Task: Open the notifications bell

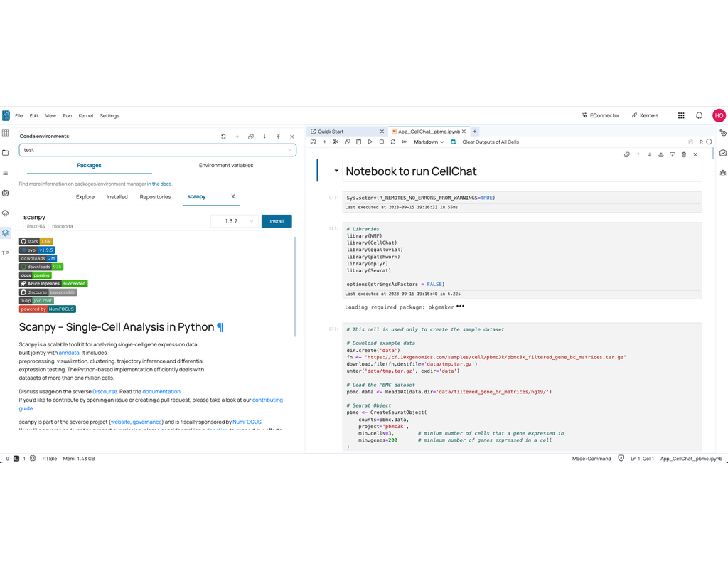Action: [x=698, y=115]
